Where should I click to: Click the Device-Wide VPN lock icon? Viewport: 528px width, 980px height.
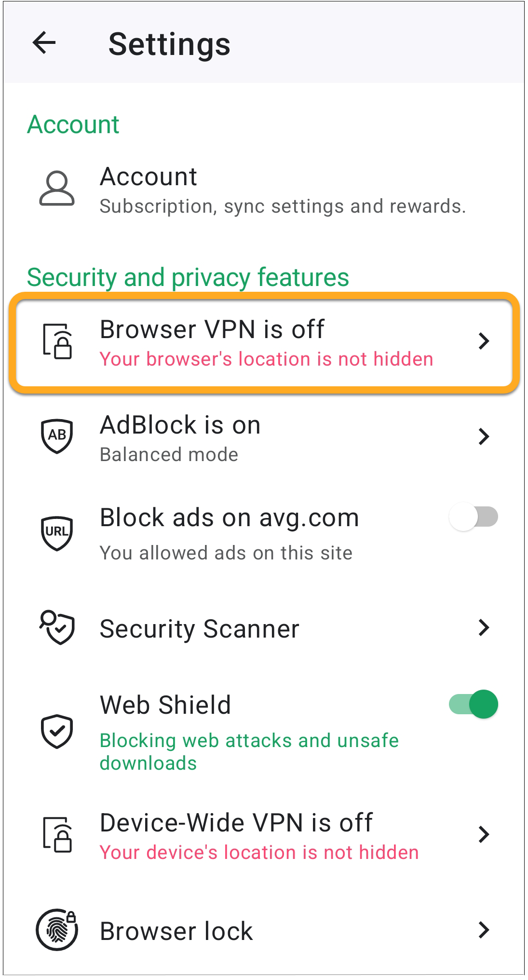pos(57,835)
